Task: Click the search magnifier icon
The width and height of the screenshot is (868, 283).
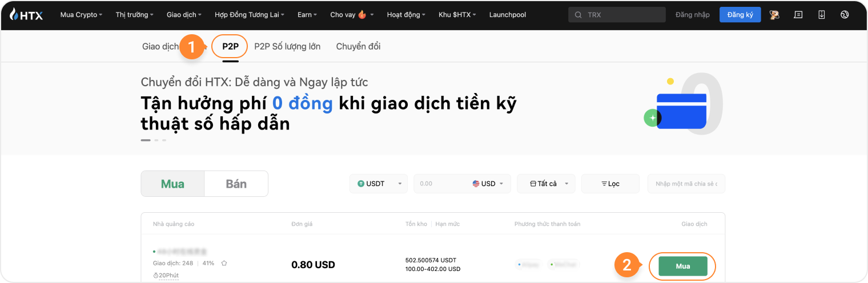Action: [x=578, y=15]
